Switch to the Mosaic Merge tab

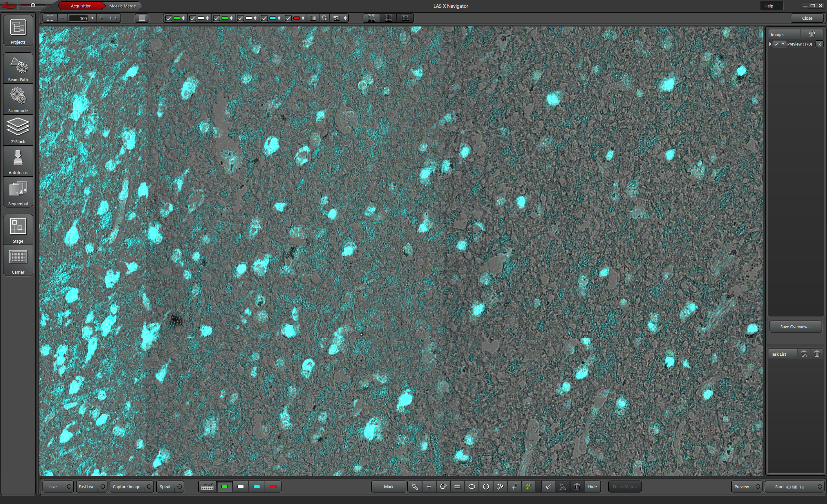pyautogui.click(x=122, y=6)
